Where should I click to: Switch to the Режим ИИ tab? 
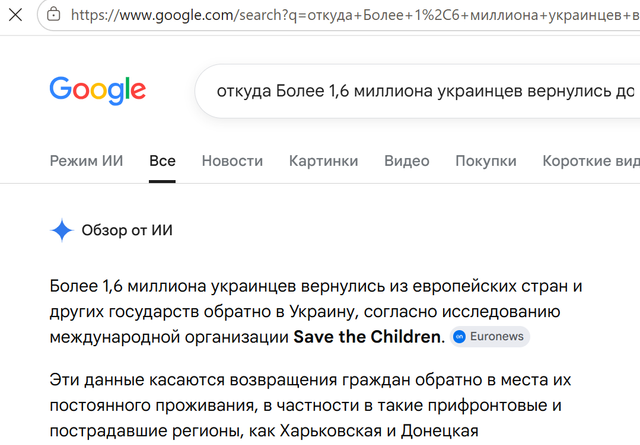point(87,161)
